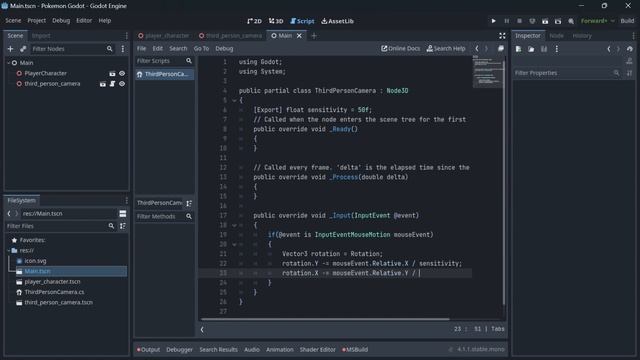Click the code minimap preview
Viewport: 640px width, 360px height.
click(488, 72)
